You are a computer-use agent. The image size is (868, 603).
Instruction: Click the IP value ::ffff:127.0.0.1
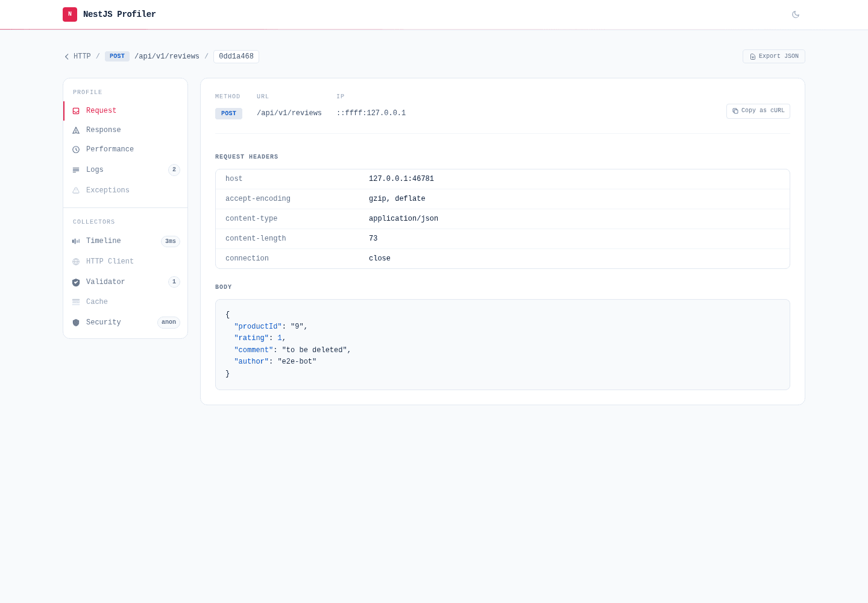pos(371,113)
